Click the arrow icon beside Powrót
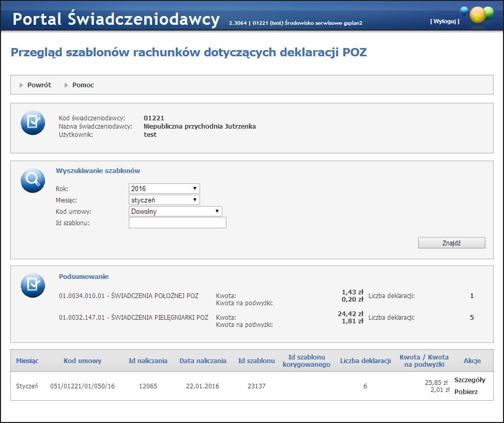 (x=21, y=85)
